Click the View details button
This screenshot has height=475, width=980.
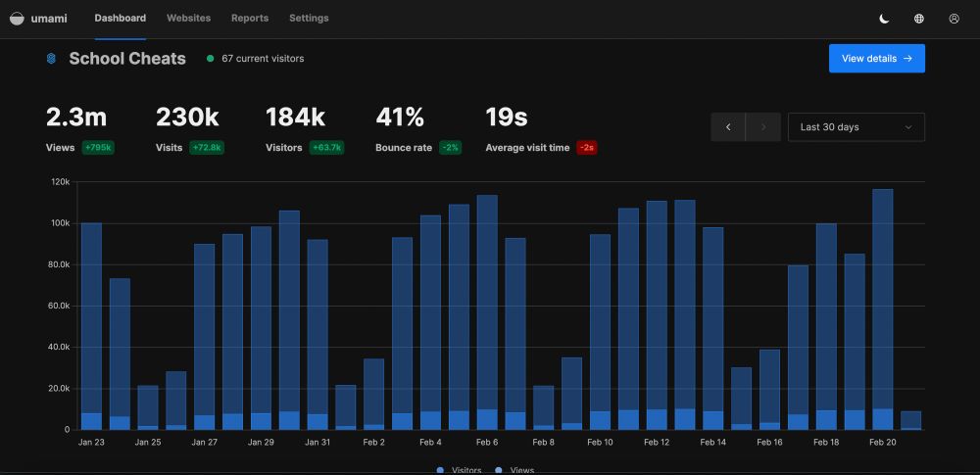pos(877,58)
